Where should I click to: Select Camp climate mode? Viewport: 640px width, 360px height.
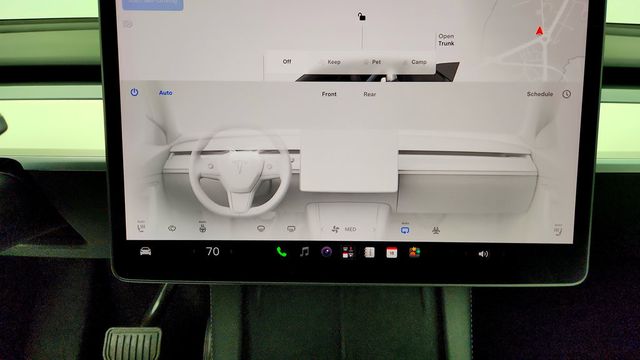click(419, 62)
